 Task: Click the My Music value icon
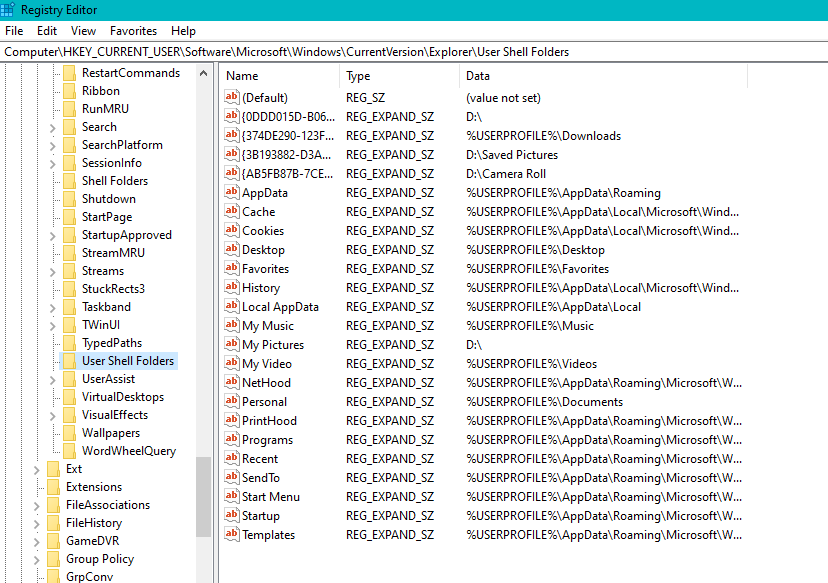(x=231, y=325)
